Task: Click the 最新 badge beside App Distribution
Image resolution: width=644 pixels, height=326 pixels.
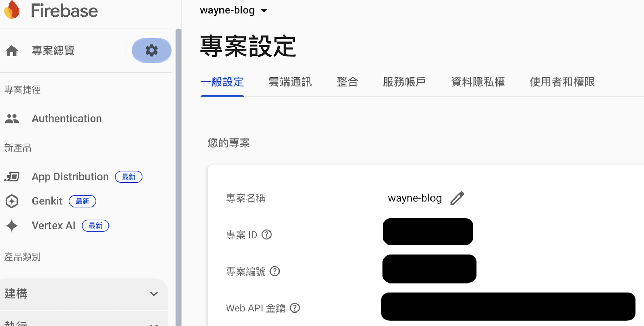Action: tap(129, 177)
